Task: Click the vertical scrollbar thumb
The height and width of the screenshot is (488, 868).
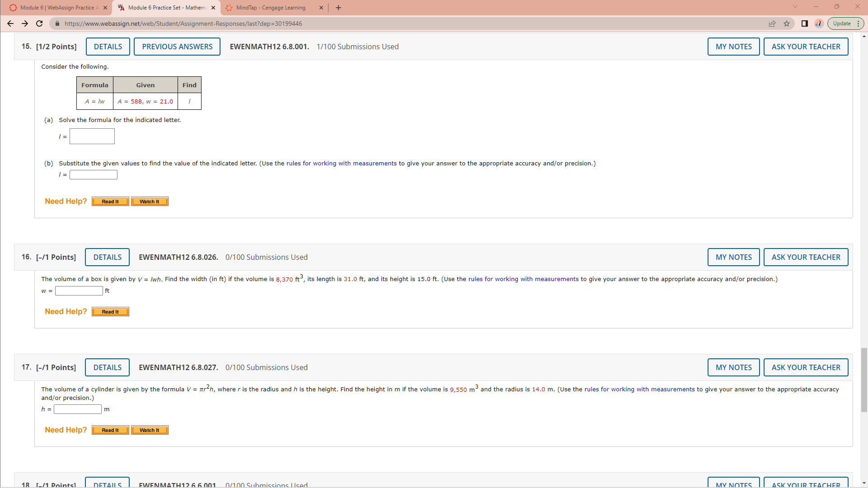Action: pyautogui.click(x=864, y=380)
